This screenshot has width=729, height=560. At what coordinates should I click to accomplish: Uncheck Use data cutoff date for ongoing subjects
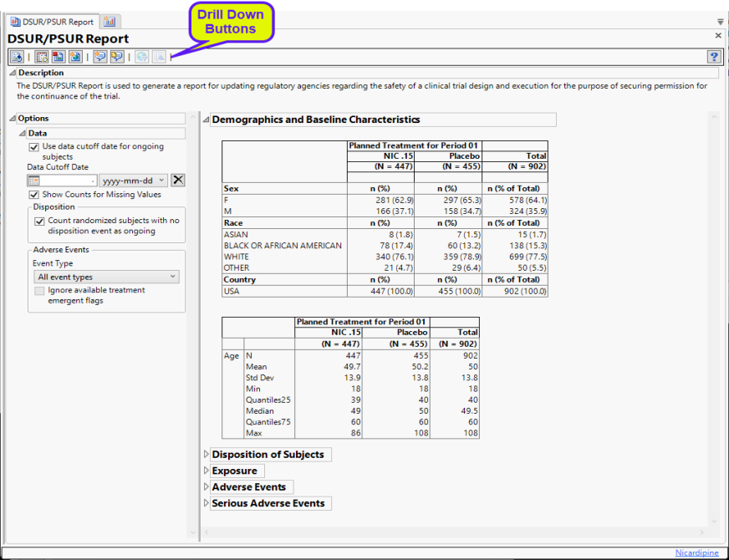pos(34,146)
